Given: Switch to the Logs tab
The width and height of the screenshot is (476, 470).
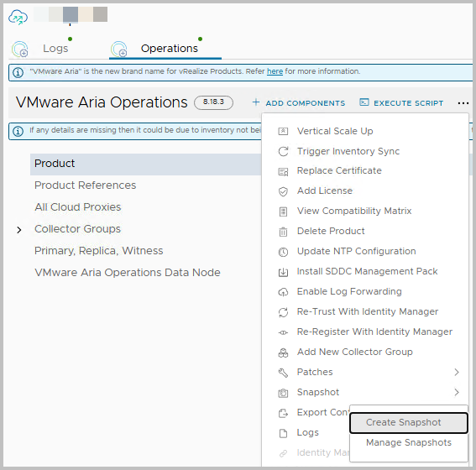Looking at the screenshot, I should click(x=55, y=48).
